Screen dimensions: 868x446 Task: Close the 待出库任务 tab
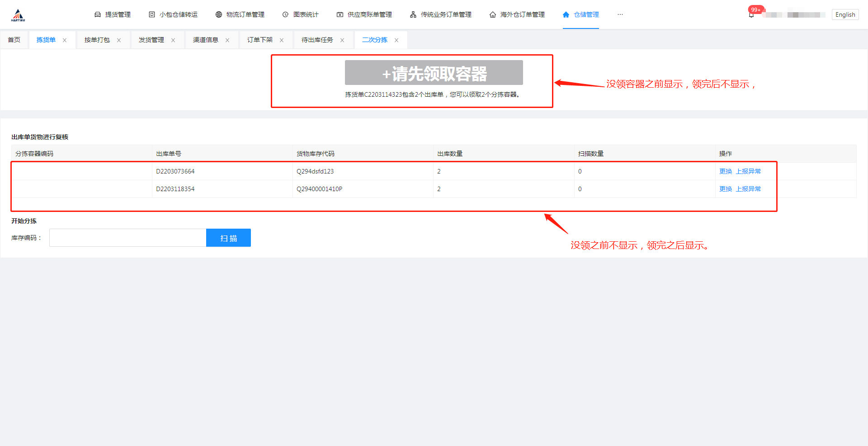pos(342,40)
